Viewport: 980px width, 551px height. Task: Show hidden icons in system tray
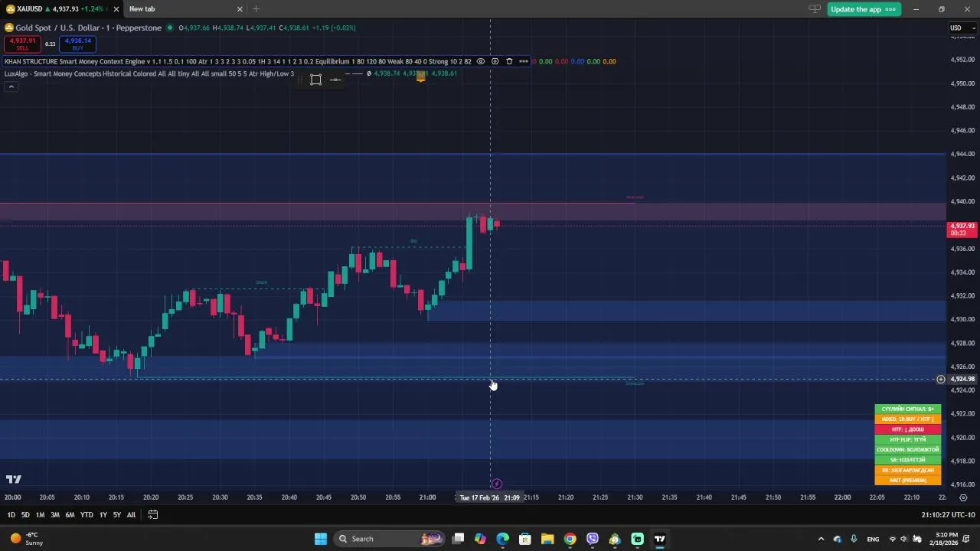point(822,539)
